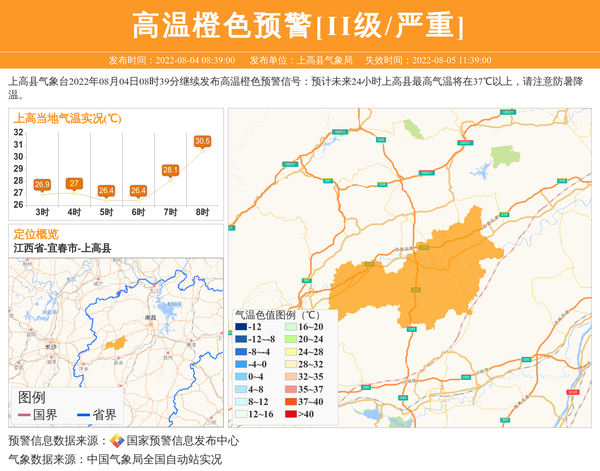This screenshot has width=600, height=471.
Task: Click the -12 dark blue legend swatch
Action: click(241, 327)
